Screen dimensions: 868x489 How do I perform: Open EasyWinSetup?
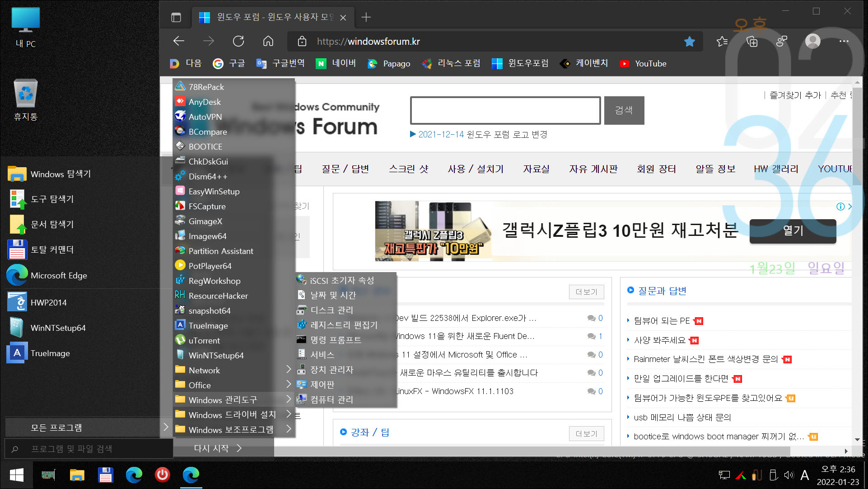click(x=233, y=191)
